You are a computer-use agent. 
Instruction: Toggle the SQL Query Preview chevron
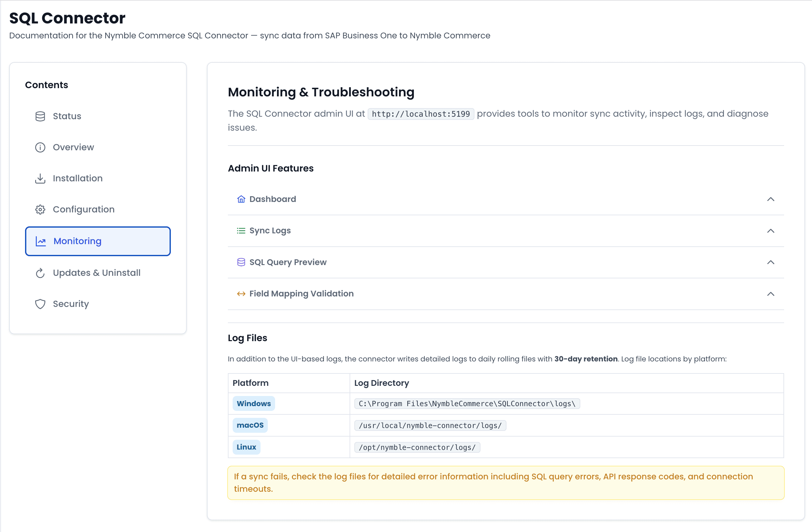(770, 263)
